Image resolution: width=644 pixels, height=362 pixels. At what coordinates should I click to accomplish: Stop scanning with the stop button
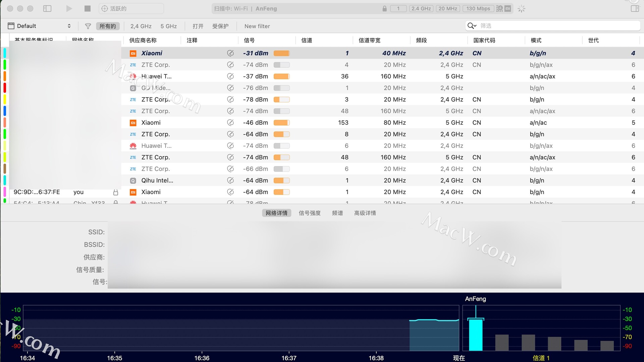pos(88,8)
